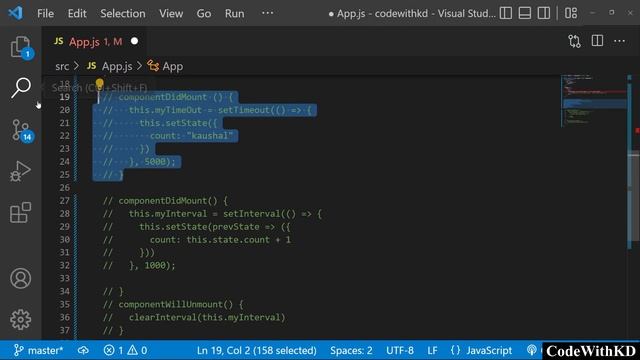Open the Extensions view

coord(20,212)
